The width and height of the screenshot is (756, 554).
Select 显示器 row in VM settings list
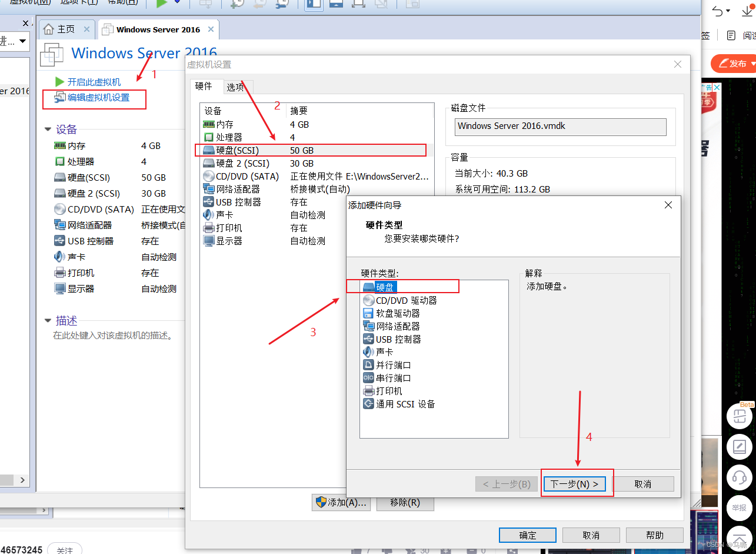274,241
